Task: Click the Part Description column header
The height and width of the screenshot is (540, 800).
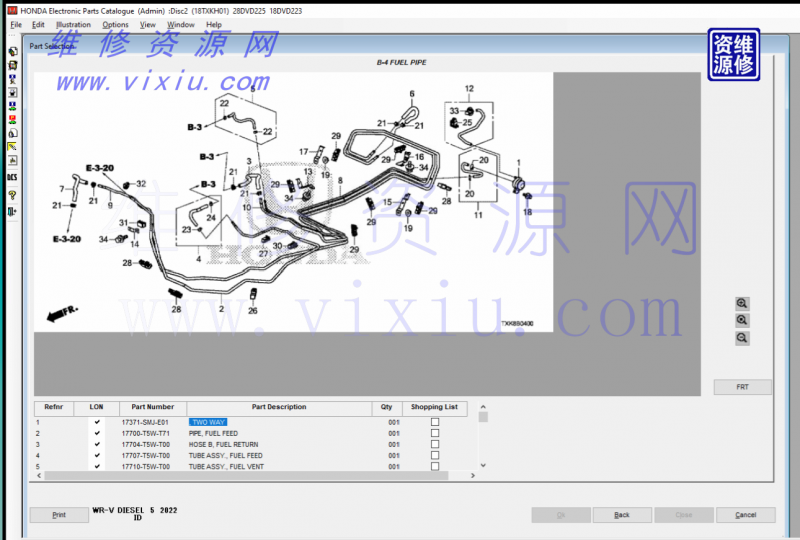Action: coord(279,407)
